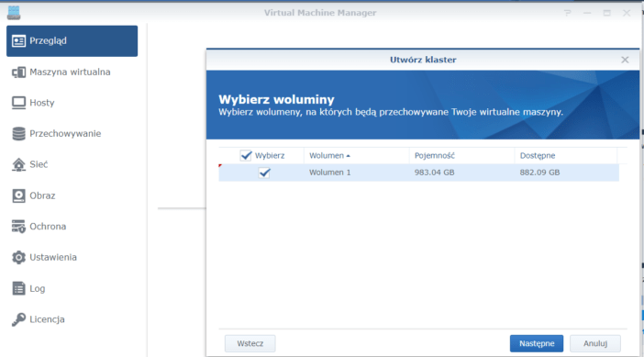Click the Dostępne column header
Image resolution: width=644 pixels, height=357 pixels.
(x=565, y=156)
